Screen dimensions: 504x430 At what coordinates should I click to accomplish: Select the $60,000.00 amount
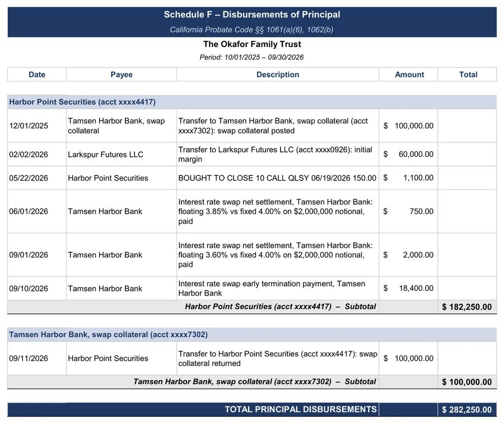pyautogui.click(x=409, y=154)
